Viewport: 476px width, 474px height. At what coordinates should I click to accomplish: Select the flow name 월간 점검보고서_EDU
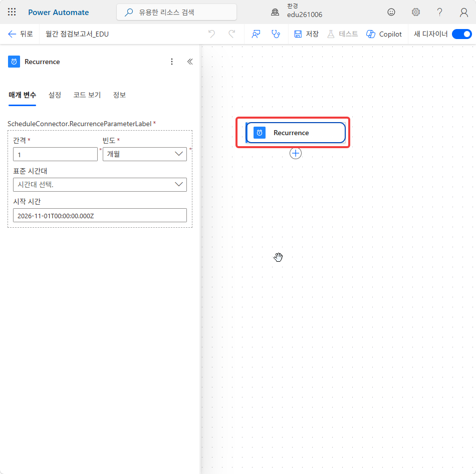(x=77, y=34)
